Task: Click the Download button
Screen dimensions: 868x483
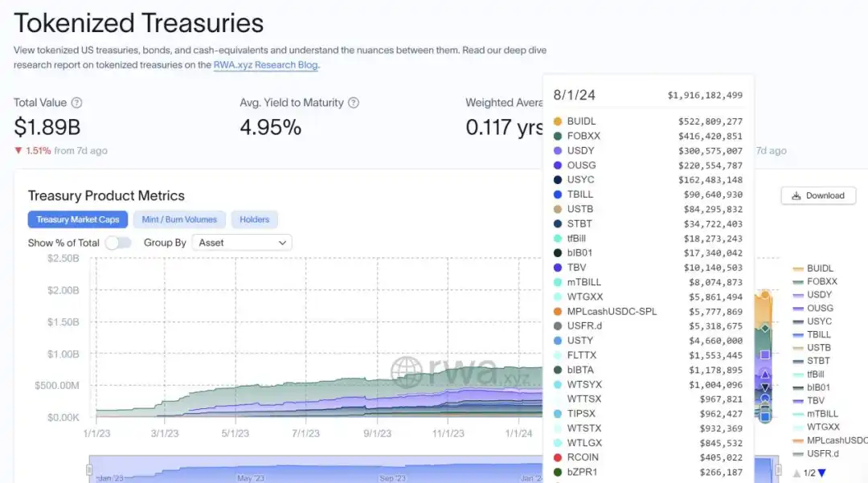Action: [x=818, y=195]
